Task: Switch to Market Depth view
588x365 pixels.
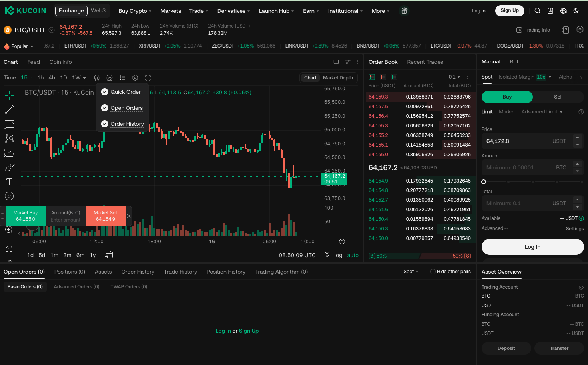Action: (x=338, y=78)
